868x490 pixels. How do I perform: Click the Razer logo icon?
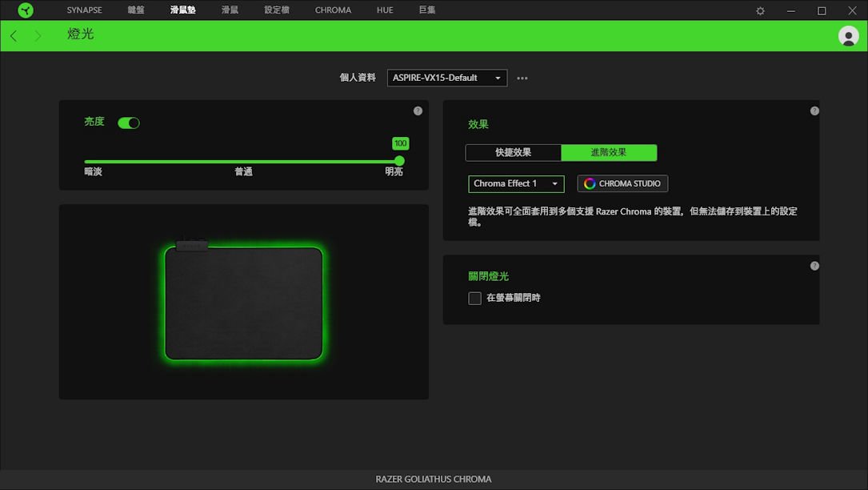(x=26, y=10)
